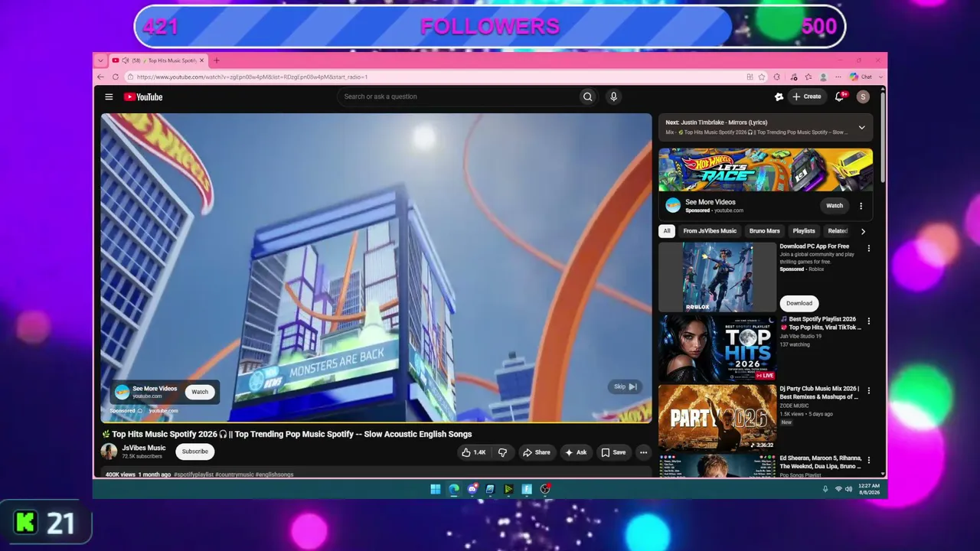Open the Party 2026 mix thumbnail
Screen dimensions: 980x551
717,418
